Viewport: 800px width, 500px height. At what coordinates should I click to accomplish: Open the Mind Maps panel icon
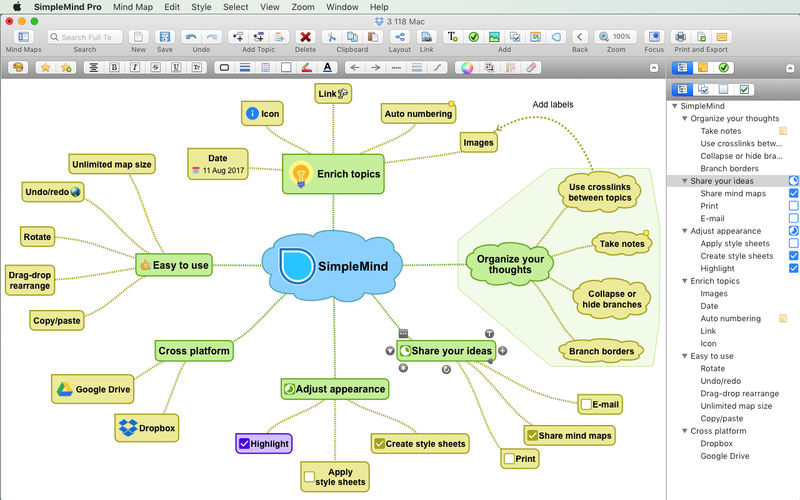pyautogui.click(x=23, y=37)
